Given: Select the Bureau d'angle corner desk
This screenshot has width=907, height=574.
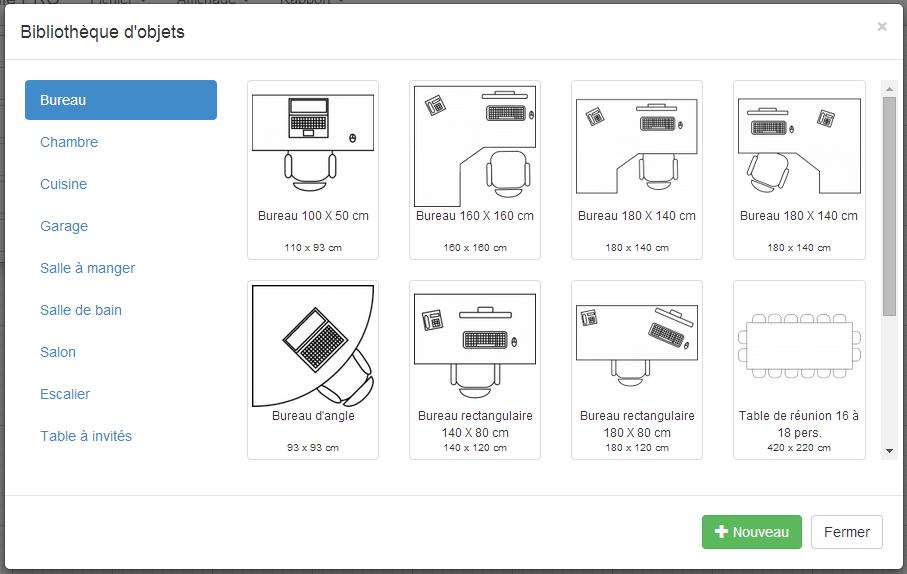Looking at the screenshot, I should [x=312, y=369].
